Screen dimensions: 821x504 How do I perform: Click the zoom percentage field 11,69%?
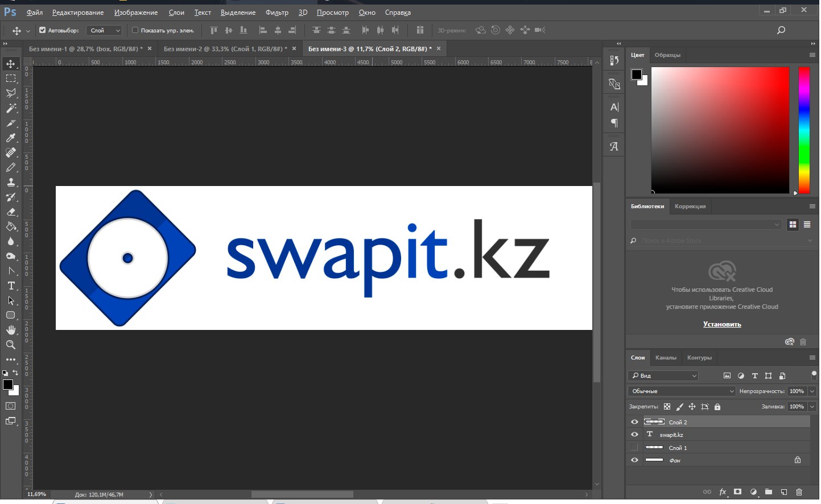[36, 494]
